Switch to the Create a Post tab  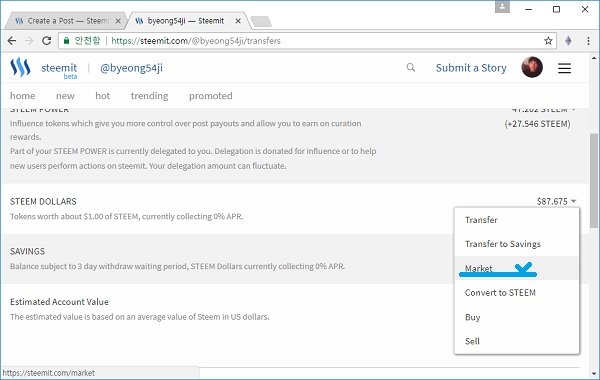[x=67, y=21]
